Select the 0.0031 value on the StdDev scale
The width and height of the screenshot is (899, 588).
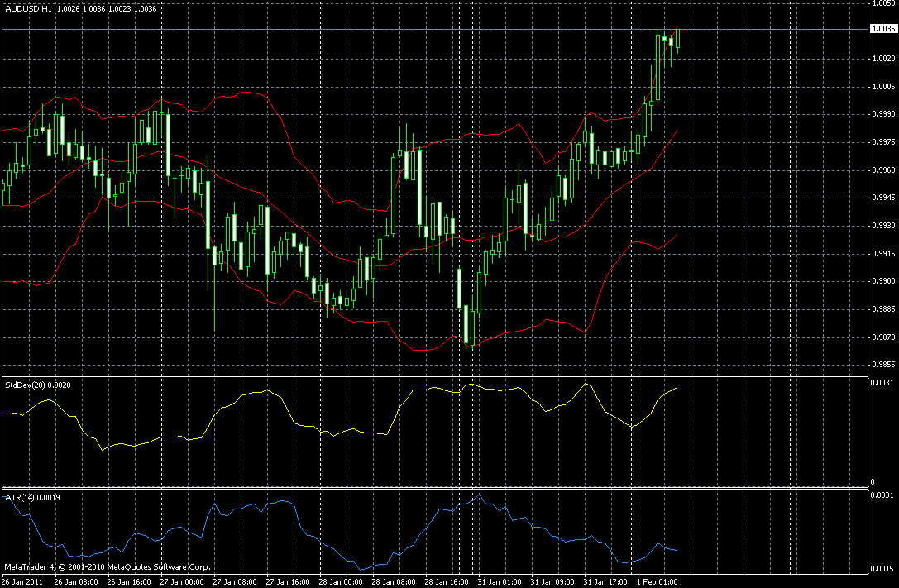tap(882, 383)
